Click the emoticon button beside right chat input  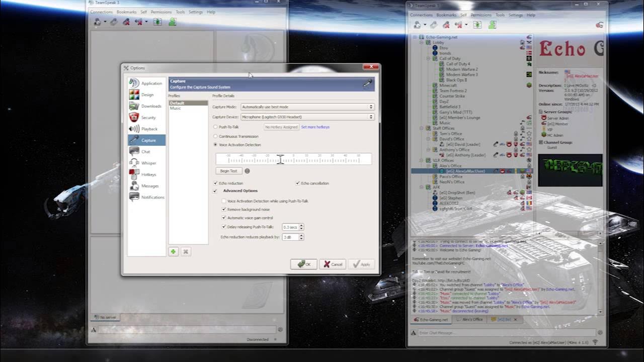(600, 333)
